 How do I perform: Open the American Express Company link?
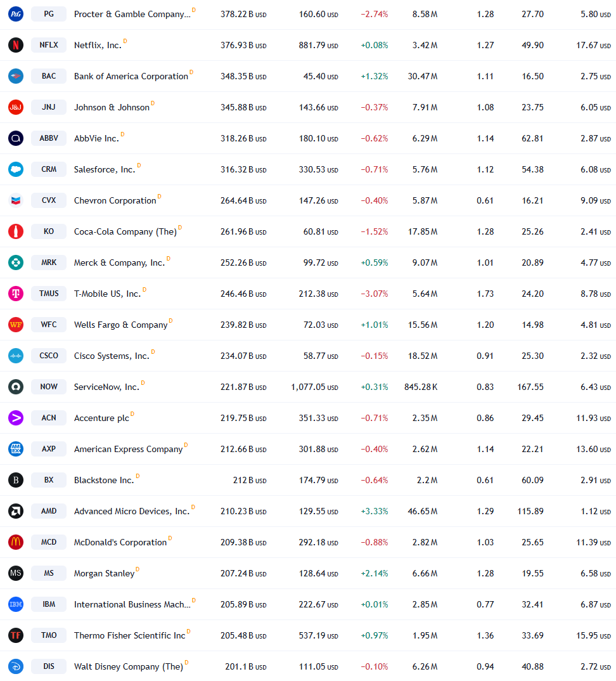click(x=129, y=449)
